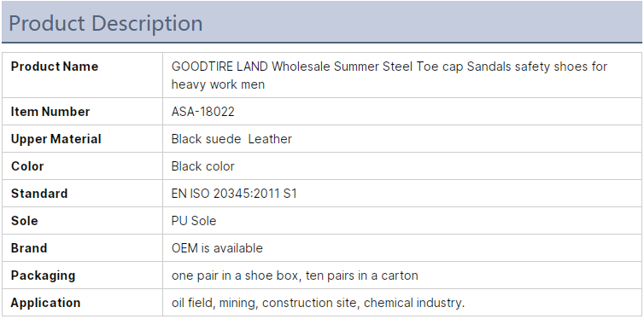Click the Product Description heading
This screenshot has height=319, width=644.
tap(106, 23)
